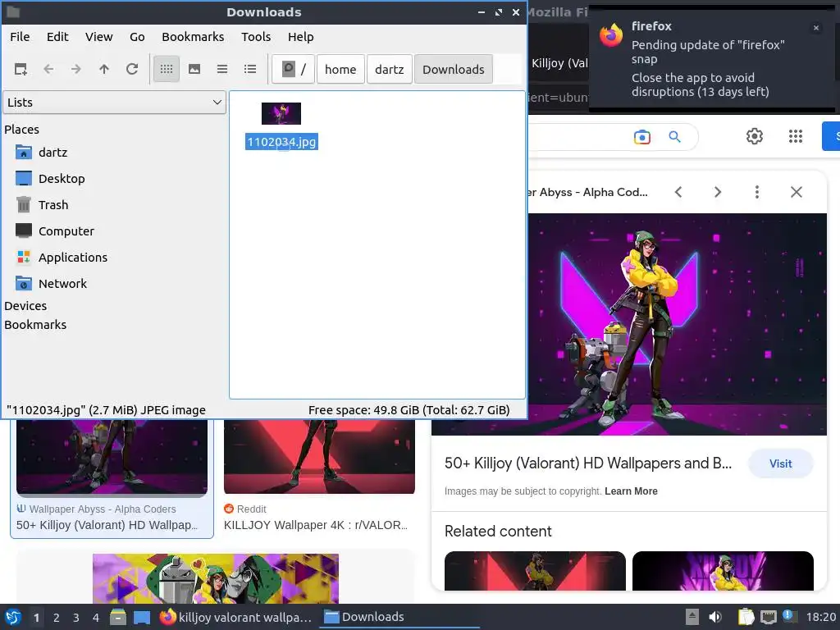Dismiss the firefox snap update notification
840x630 pixels.
pyautogui.click(x=816, y=28)
